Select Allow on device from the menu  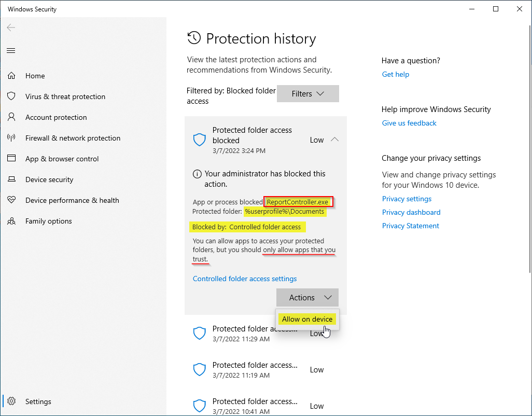pos(307,319)
